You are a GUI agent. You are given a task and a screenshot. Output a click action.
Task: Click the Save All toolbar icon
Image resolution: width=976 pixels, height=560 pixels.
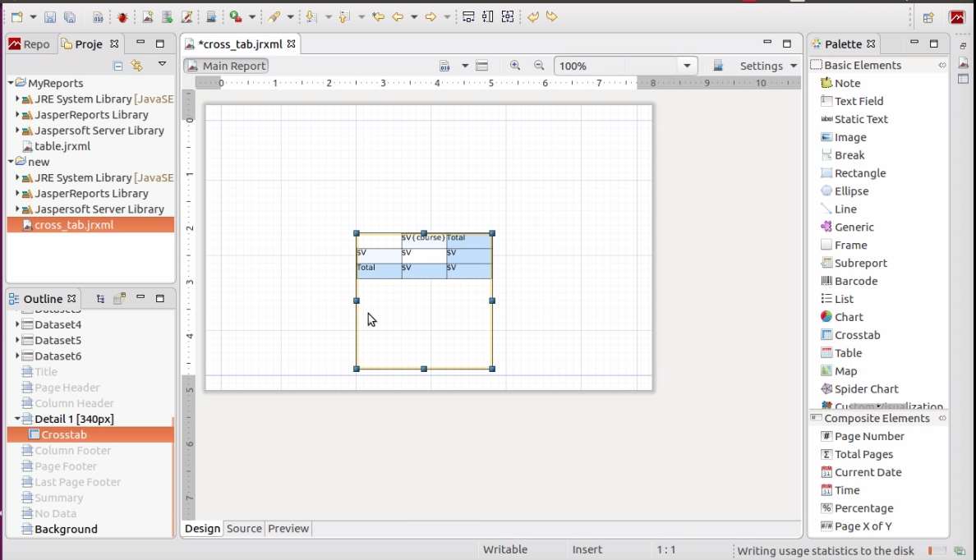point(70,17)
